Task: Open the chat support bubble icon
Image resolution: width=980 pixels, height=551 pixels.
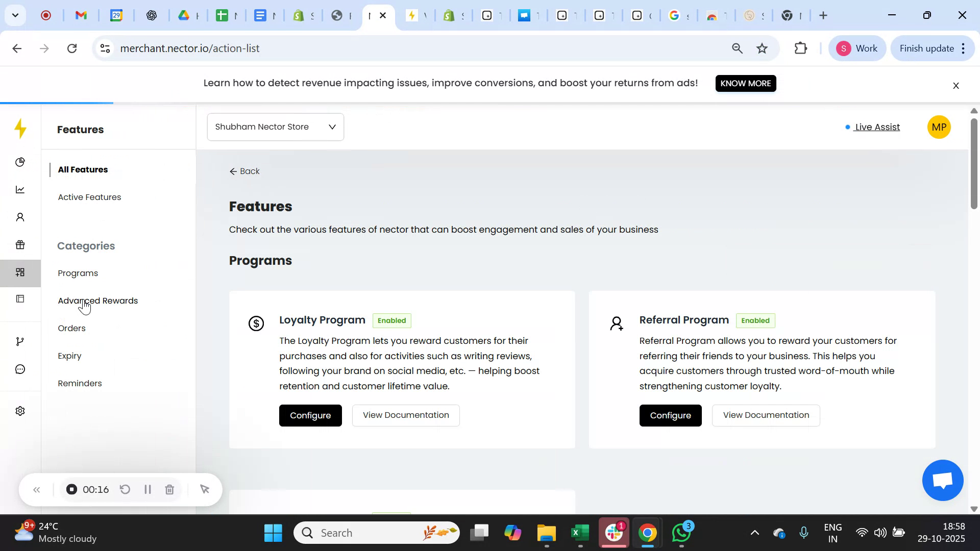Action: point(20,369)
